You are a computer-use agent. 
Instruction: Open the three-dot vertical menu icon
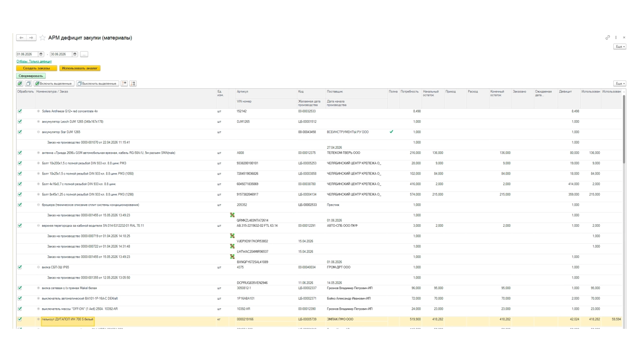(x=616, y=38)
